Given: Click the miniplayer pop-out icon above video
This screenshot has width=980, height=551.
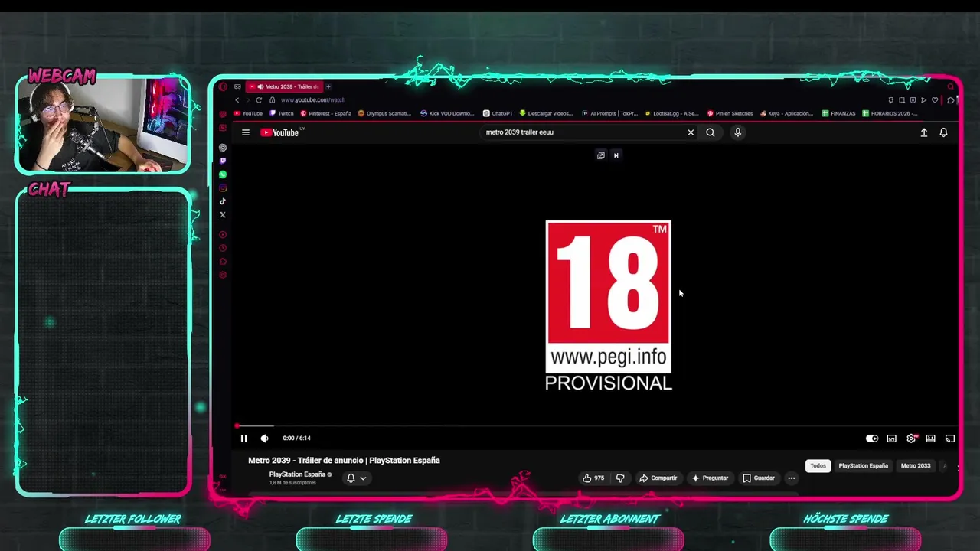Looking at the screenshot, I should click(601, 155).
